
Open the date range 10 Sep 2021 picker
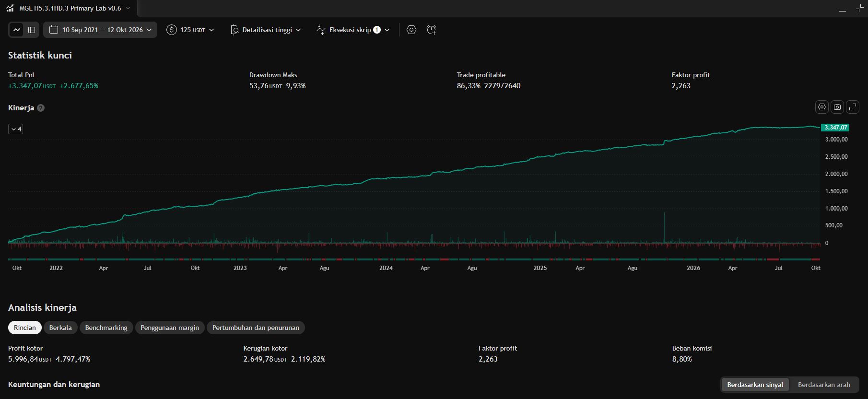point(100,30)
